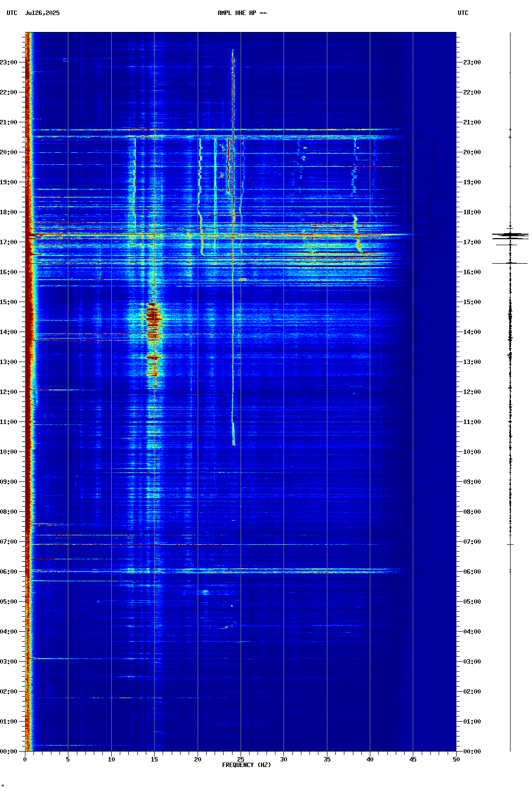The image size is (532, 791).
Task: Click 23:00 on the left-hand time axis
Action: tap(8, 62)
